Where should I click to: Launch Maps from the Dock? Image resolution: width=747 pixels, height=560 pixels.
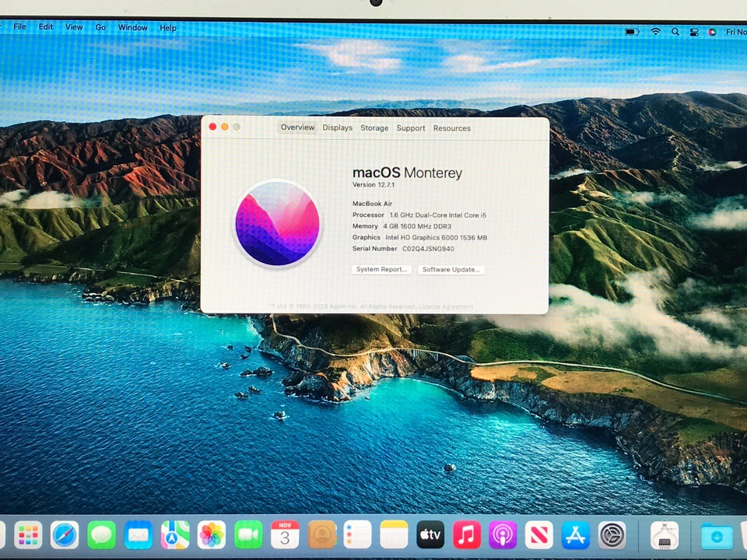pos(175,535)
